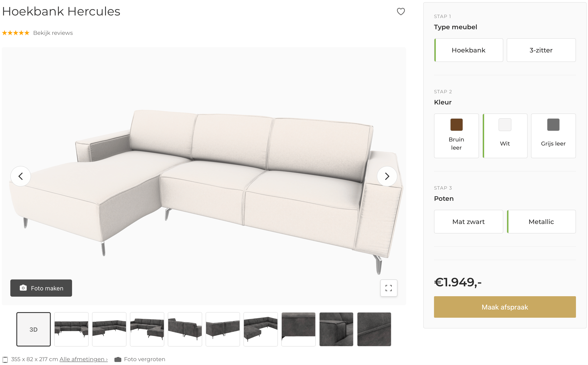Open Alle afmetingen details
Screen dimensions: 588x365
click(x=83, y=359)
